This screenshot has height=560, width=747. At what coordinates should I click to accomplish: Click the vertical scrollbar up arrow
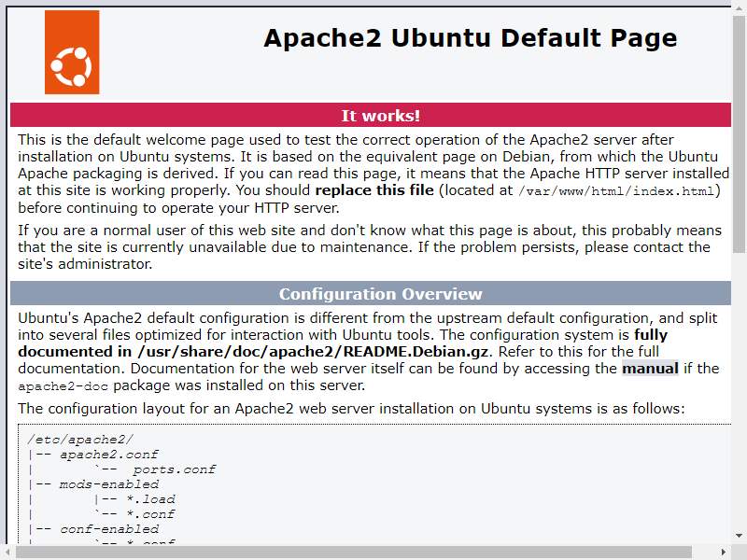[739, 7]
